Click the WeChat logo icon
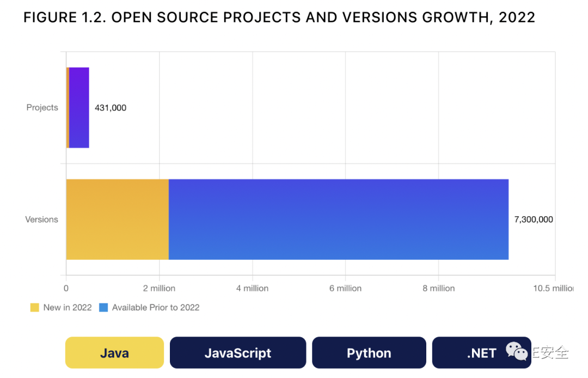This screenshot has height=378, width=588. point(516,351)
